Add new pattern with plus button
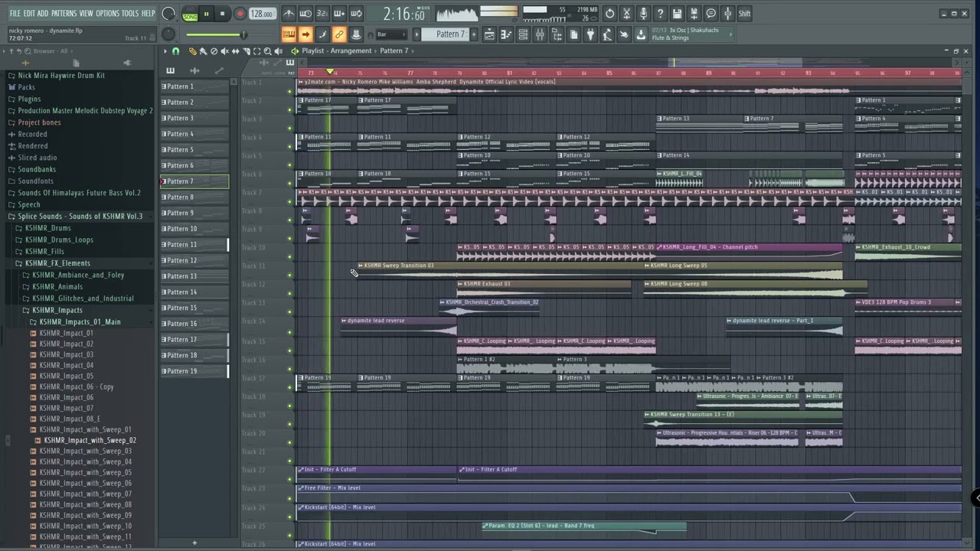Screen dimensions: 980x551 point(473,34)
